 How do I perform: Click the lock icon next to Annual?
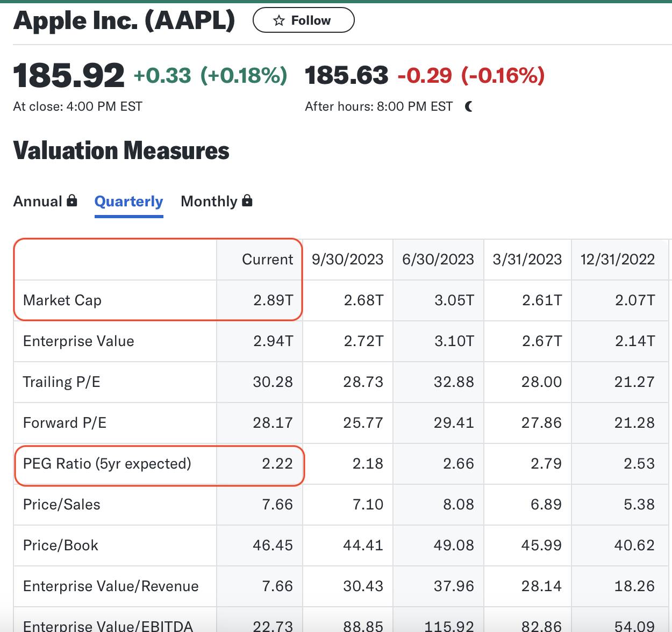coord(72,200)
